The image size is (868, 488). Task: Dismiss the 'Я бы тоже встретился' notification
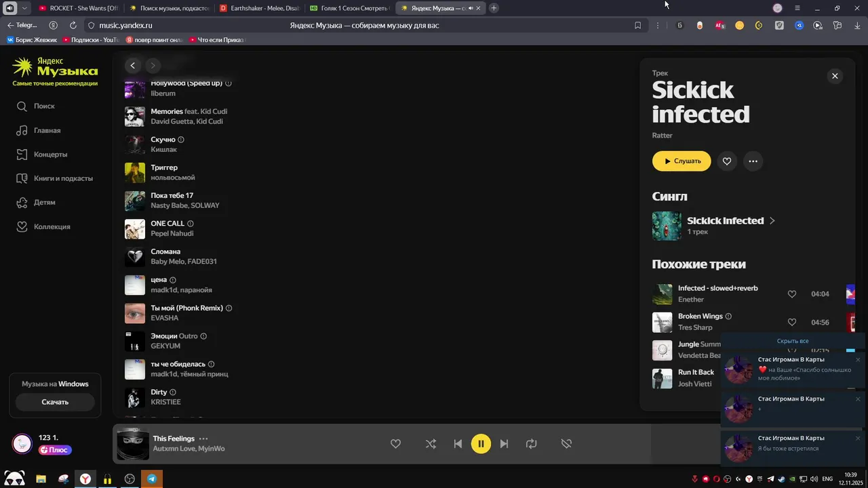point(858,439)
